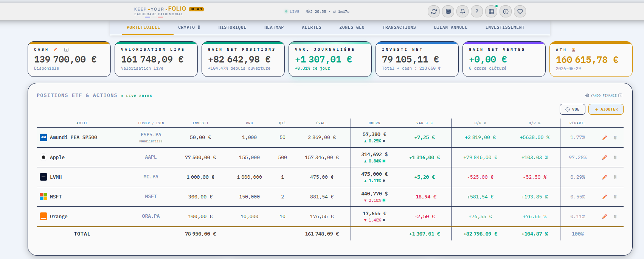The height and width of the screenshot is (259, 644).
Task: Click the table view icon with green dot
Action: click(491, 11)
